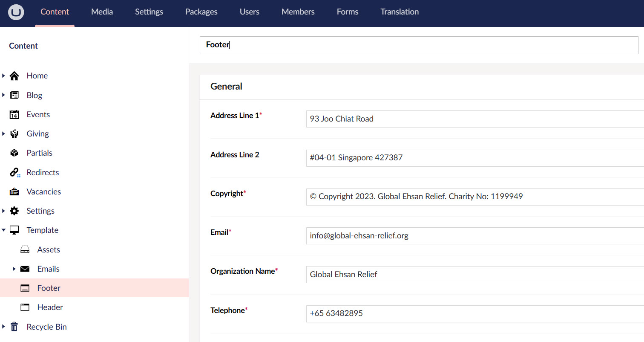This screenshot has height=342, width=644.
Task: Click the Home house icon
Action: [14, 76]
